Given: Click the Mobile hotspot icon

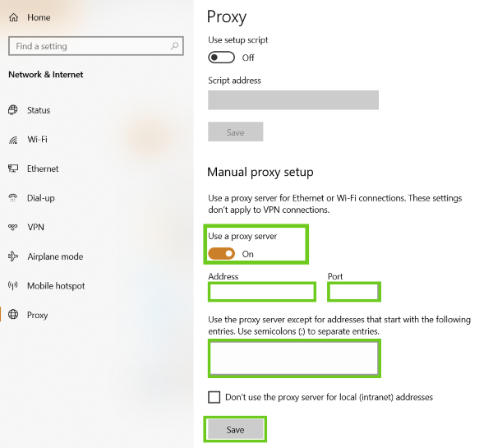Looking at the screenshot, I should [13, 286].
